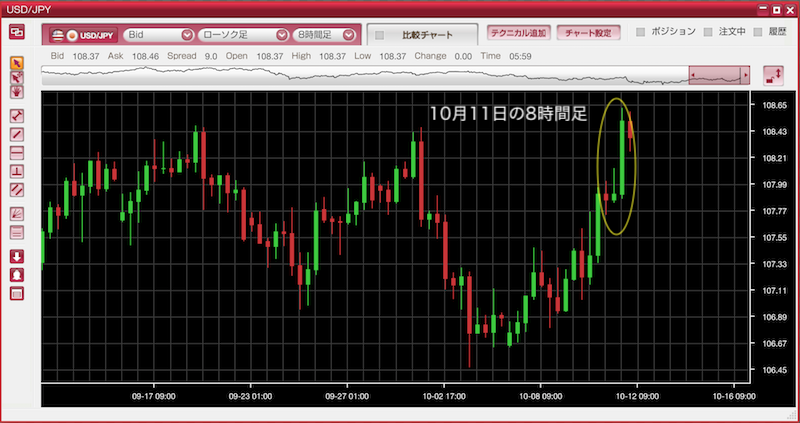Click the down arrow icon in left toolbar

[16, 256]
